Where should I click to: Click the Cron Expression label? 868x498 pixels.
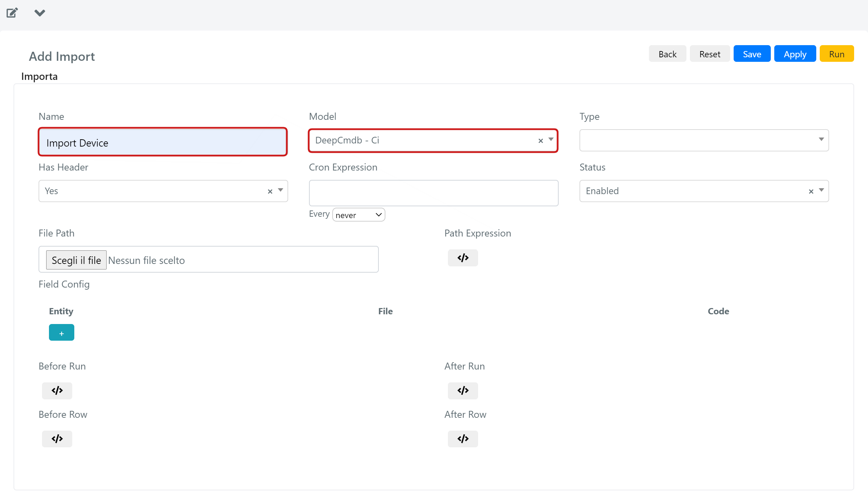click(x=343, y=167)
